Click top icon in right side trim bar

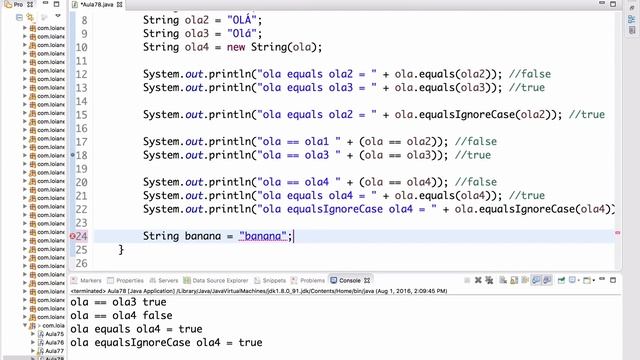point(632,8)
